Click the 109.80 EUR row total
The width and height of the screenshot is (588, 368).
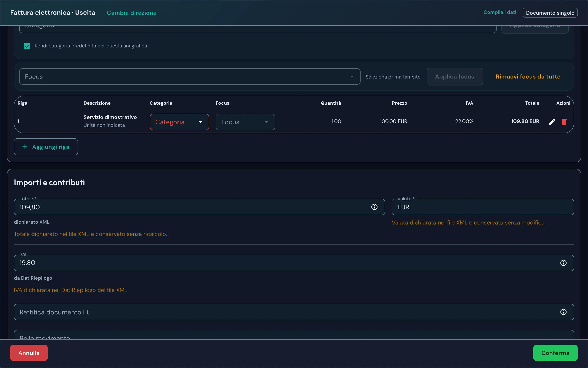[525, 121]
